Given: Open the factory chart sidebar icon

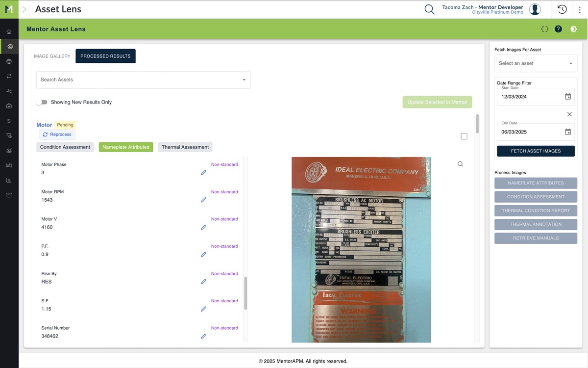Looking at the screenshot, I should [9, 165].
